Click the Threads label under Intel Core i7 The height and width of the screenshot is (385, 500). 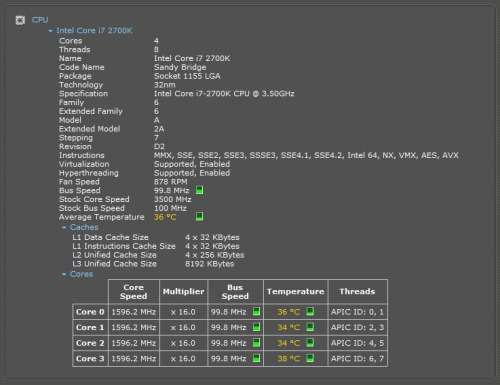[75, 50]
